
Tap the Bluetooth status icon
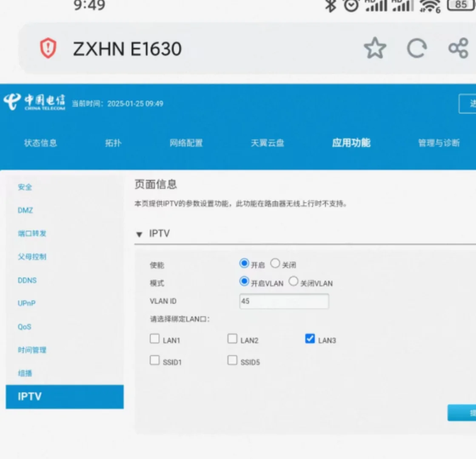[330, 6]
